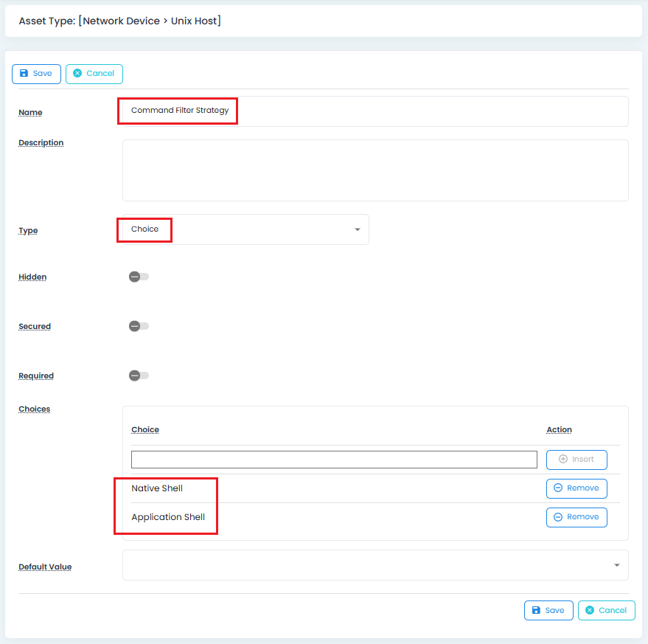Screen dimensions: 648x644
Task: Focus the new choice text input
Action: pyautogui.click(x=333, y=460)
